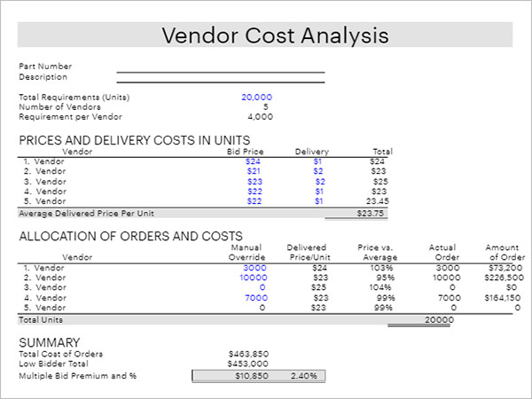Select Manual Override value 7000
Viewport: 532px width, 399px height.
point(254,298)
